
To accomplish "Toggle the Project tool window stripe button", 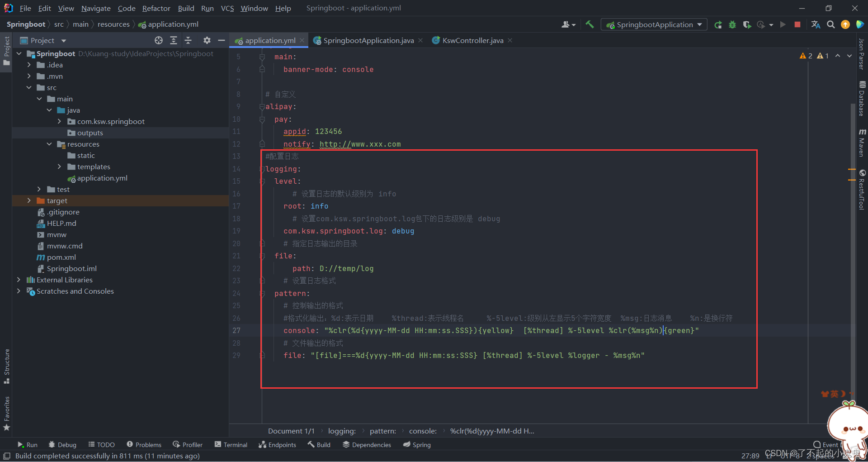I will click(x=6, y=51).
